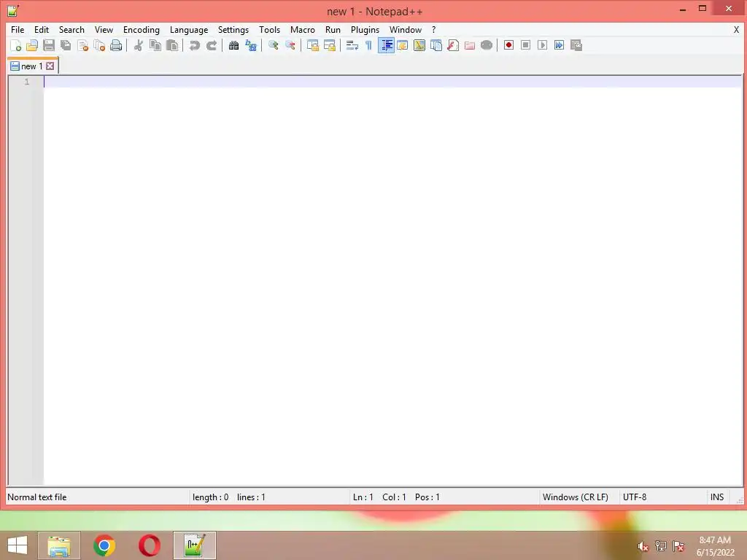Viewport: 747px width, 560px height.
Task: Open Replace using the toolbar icon
Action: (251, 45)
